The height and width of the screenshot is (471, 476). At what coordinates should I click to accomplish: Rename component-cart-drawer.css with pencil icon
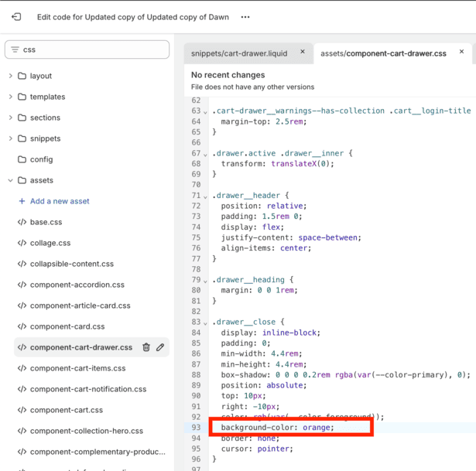(x=160, y=347)
